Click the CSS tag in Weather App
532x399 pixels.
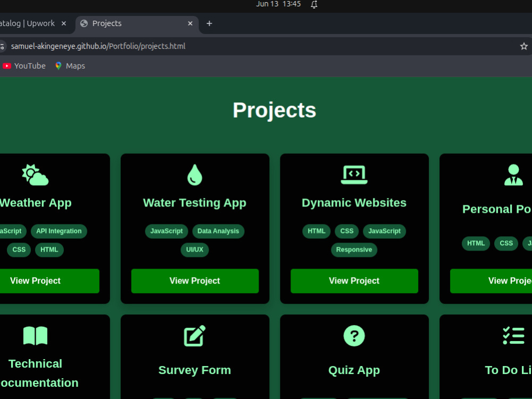[19, 250]
